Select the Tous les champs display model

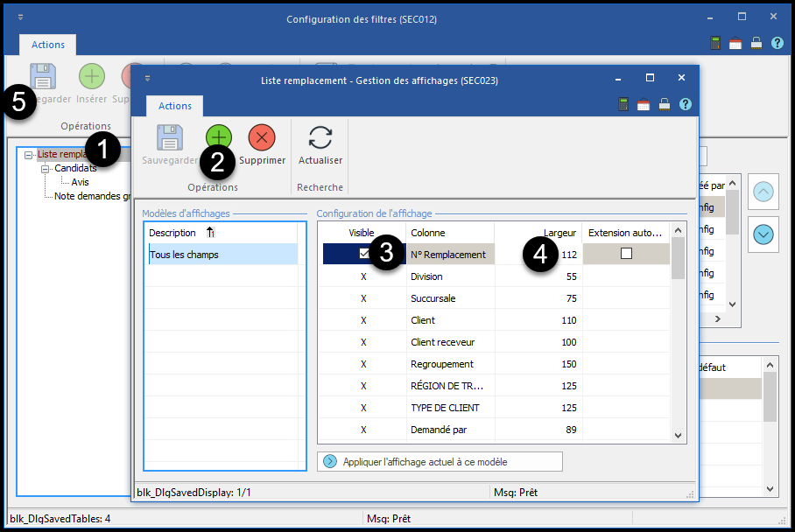tap(222, 255)
